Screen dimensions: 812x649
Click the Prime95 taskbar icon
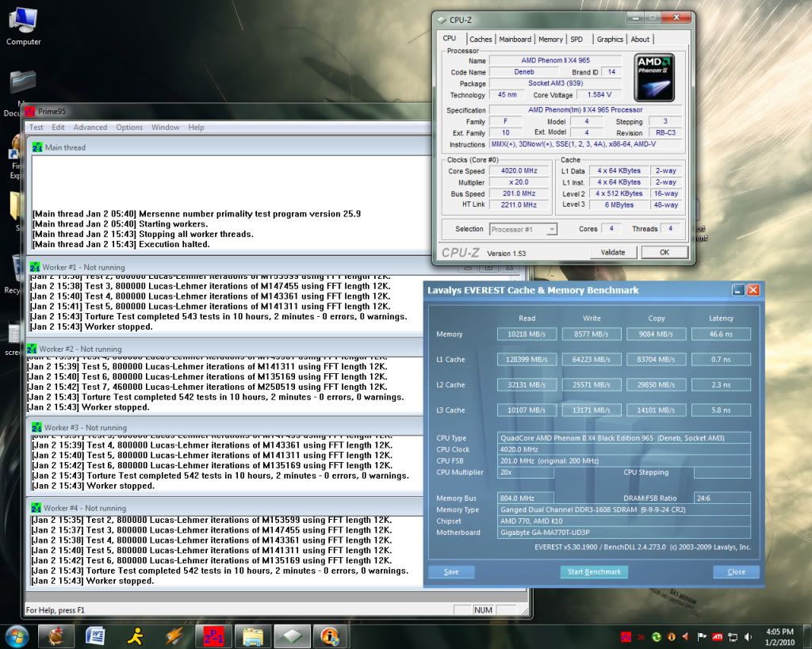pyautogui.click(x=214, y=636)
